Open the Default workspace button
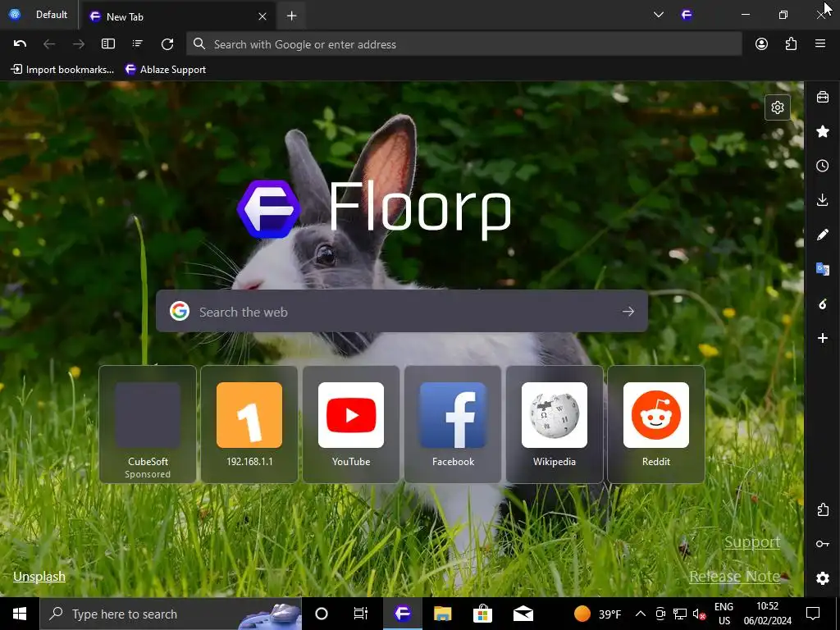The width and height of the screenshot is (840, 630). [x=39, y=15]
